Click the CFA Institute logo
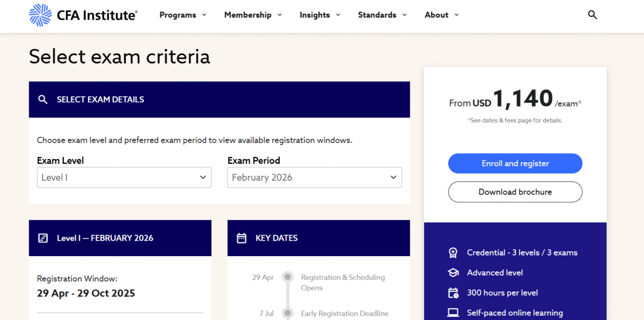The width and height of the screenshot is (644, 320). point(82,15)
